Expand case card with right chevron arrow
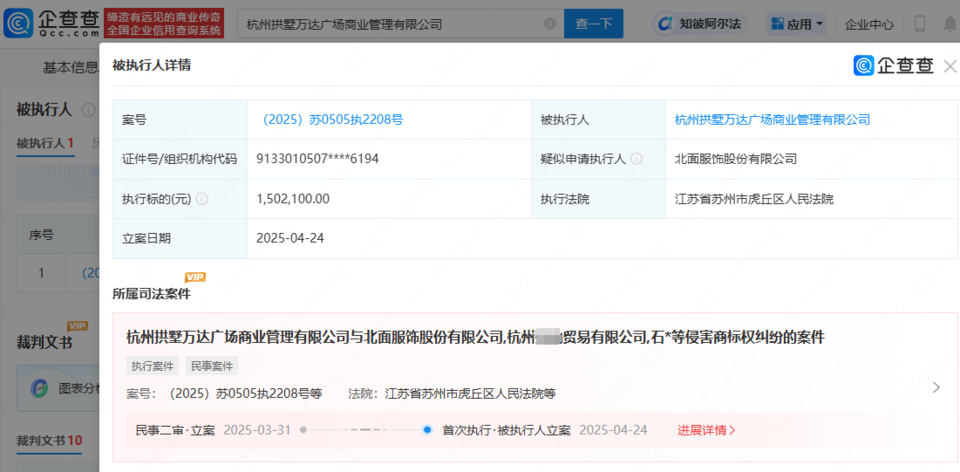 (936, 387)
